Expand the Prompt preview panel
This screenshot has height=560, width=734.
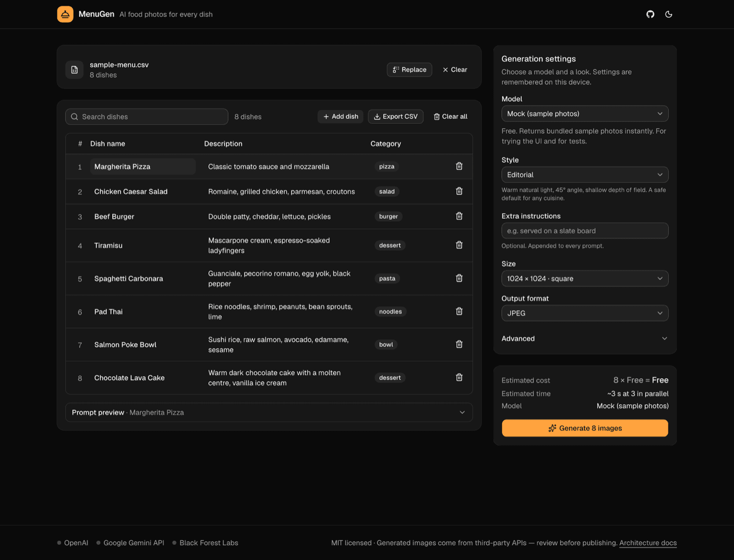[x=269, y=412]
